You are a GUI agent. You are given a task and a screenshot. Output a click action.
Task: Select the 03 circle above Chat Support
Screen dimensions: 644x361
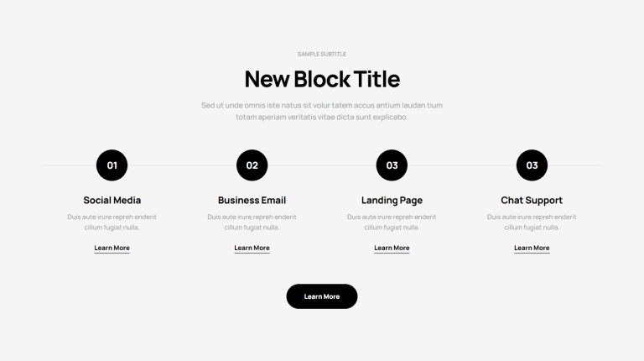[x=532, y=165]
